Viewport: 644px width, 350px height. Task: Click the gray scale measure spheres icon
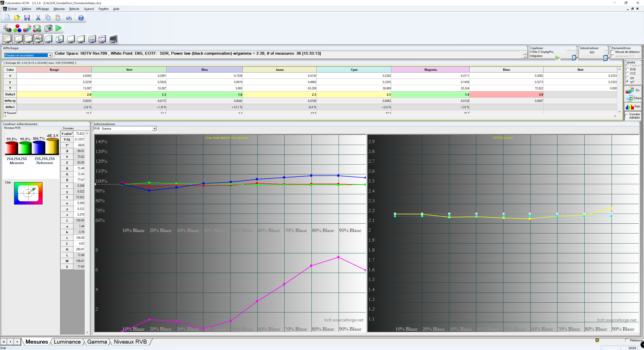[x=7, y=28]
